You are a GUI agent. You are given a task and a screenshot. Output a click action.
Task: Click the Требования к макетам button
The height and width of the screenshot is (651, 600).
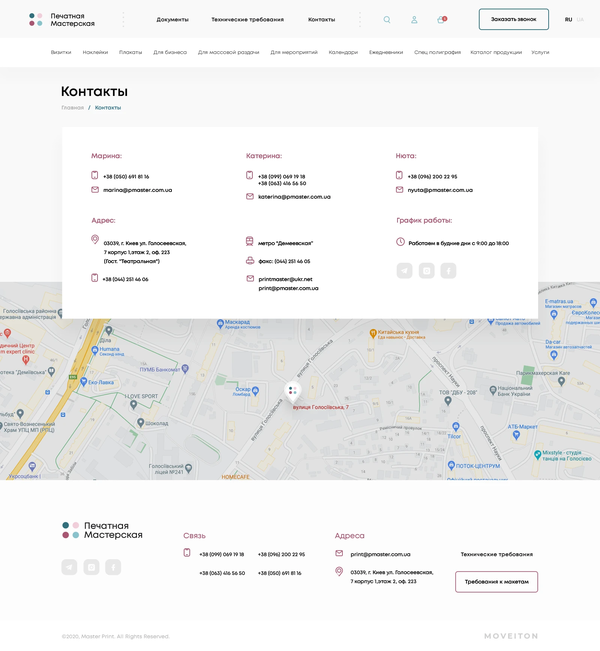coord(496,581)
